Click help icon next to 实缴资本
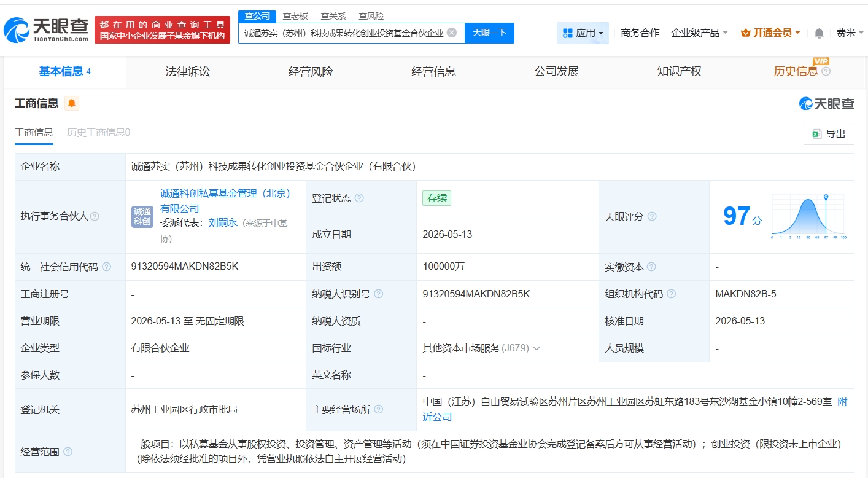Viewport: 868px width, 478px height. point(651,267)
